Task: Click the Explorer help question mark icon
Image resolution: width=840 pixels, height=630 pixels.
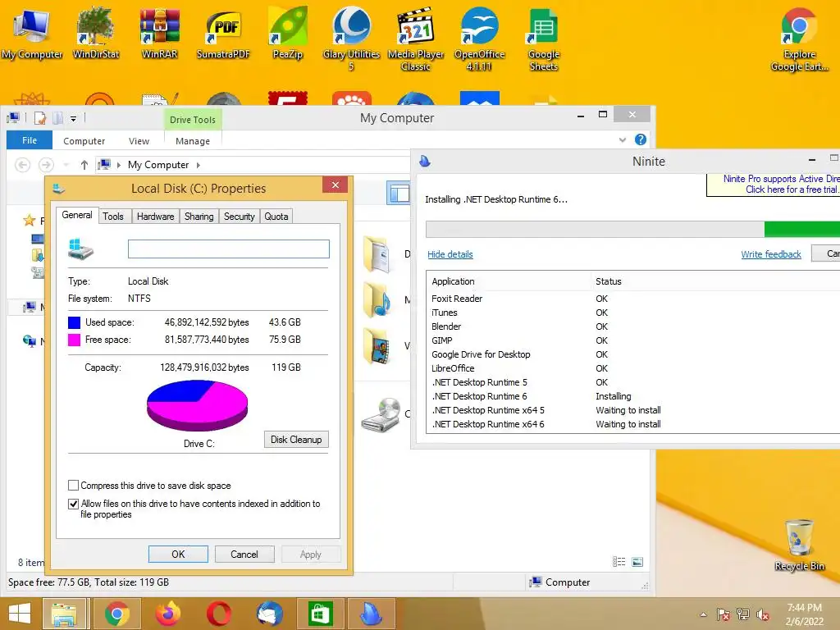Action: tap(640, 139)
